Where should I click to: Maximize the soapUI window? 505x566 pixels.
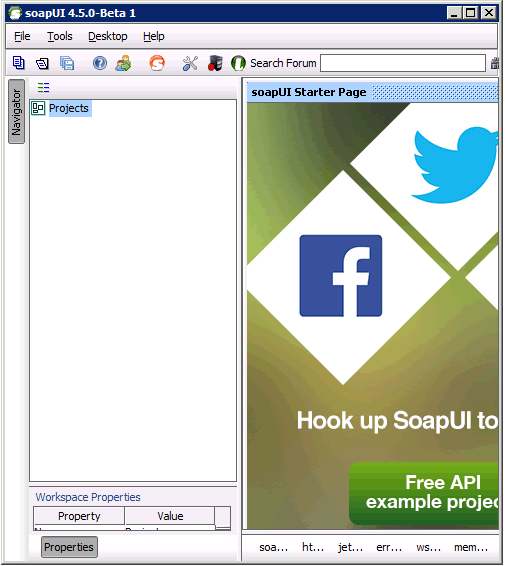point(470,13)
